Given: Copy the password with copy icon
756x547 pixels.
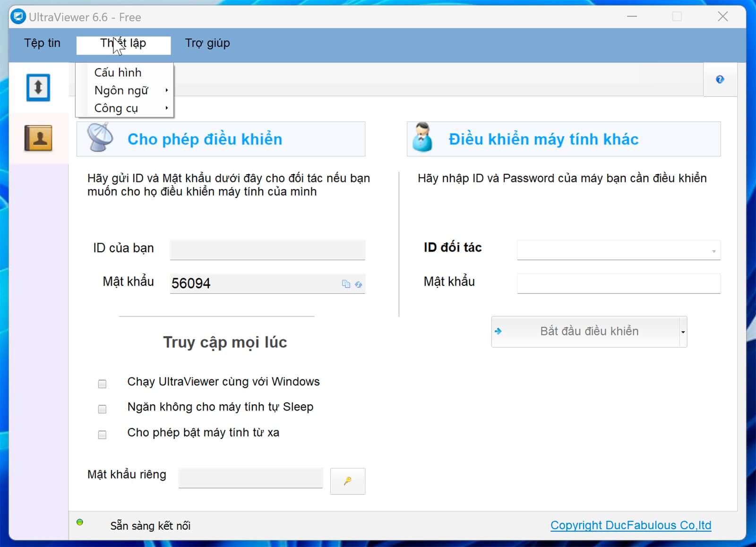Looking at the screenshot, I should 346,284.
